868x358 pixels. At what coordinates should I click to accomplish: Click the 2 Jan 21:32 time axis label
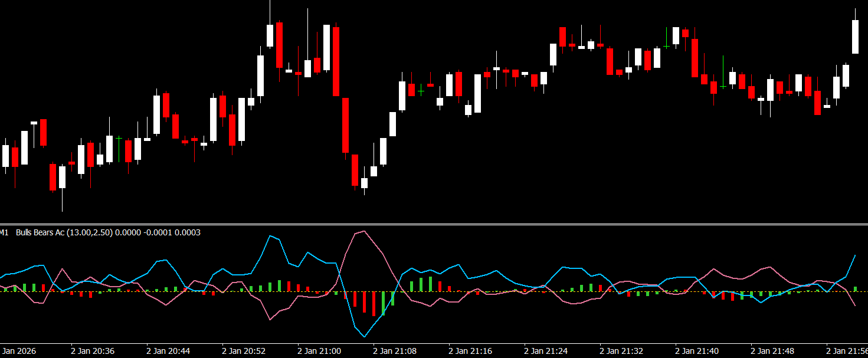click(621, 351)
